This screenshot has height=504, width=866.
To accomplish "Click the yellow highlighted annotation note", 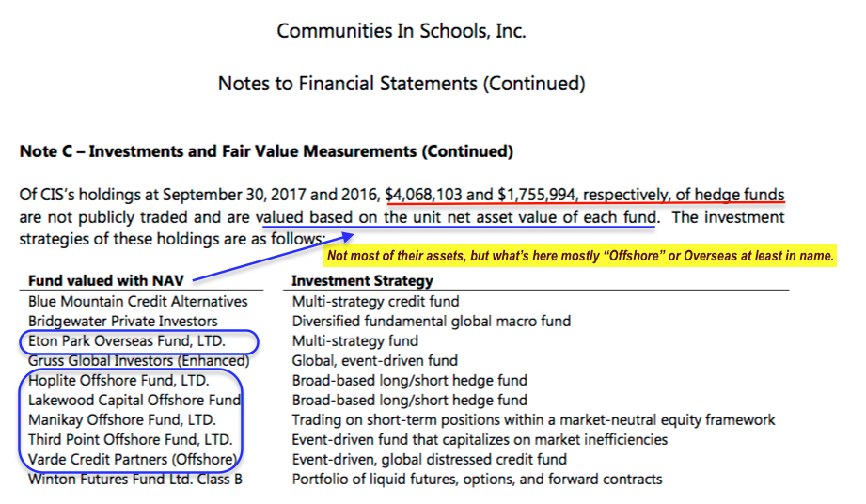I will [x=579, y=256].
